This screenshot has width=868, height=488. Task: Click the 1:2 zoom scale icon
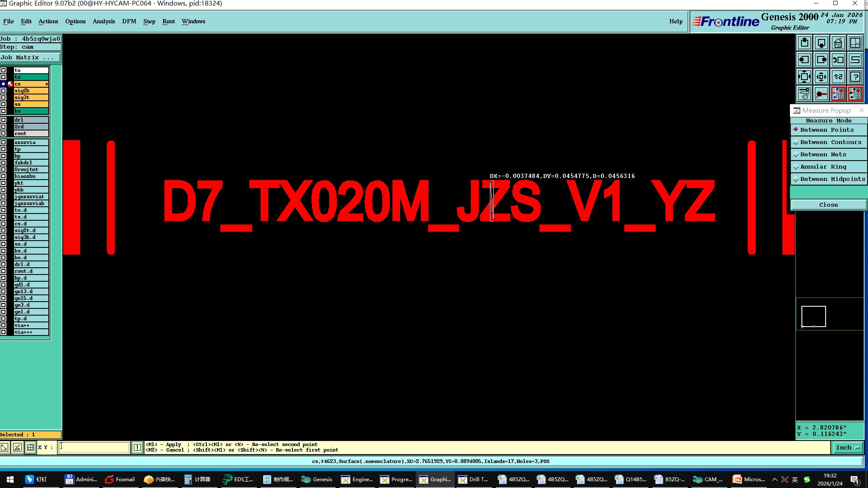[x=838, y=77]
